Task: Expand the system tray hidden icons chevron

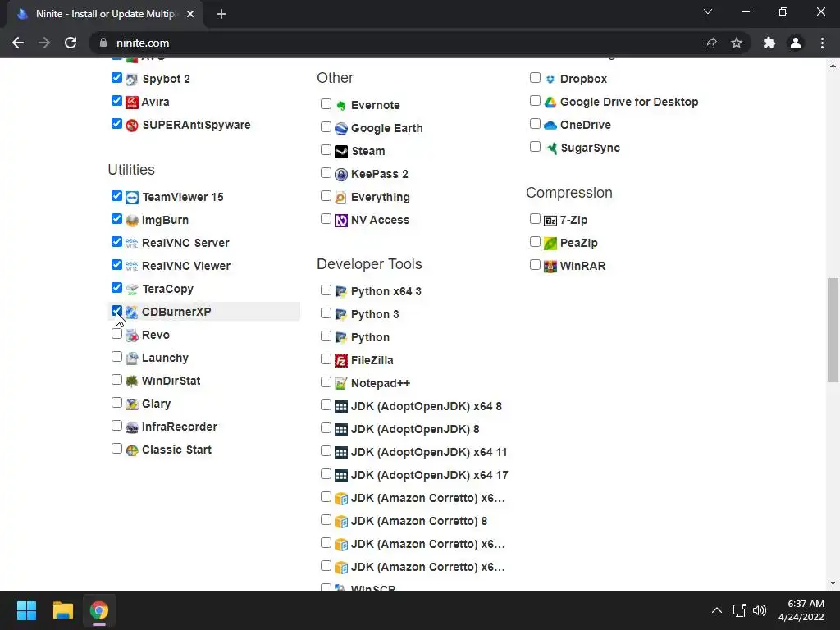Action: point(716,610)
